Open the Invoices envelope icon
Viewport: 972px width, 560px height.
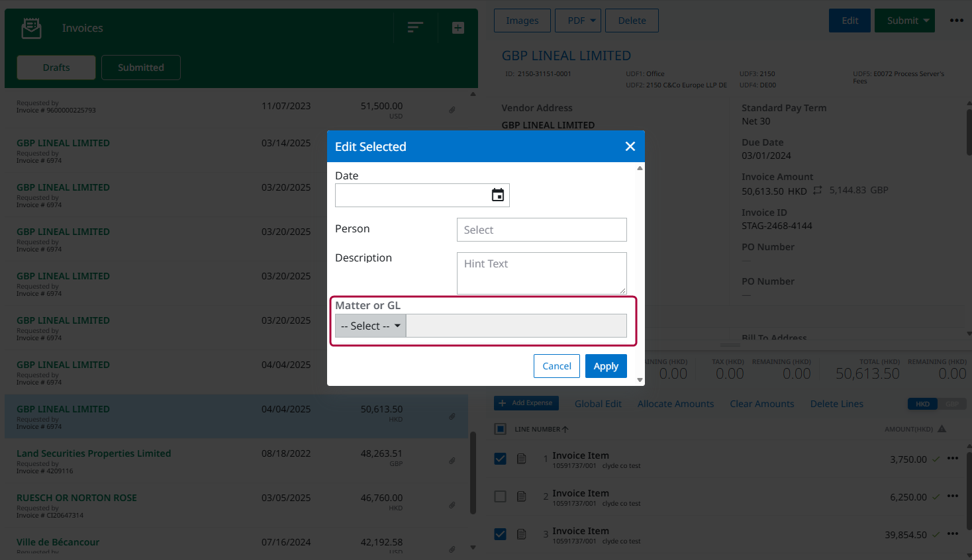click(31, 28)
